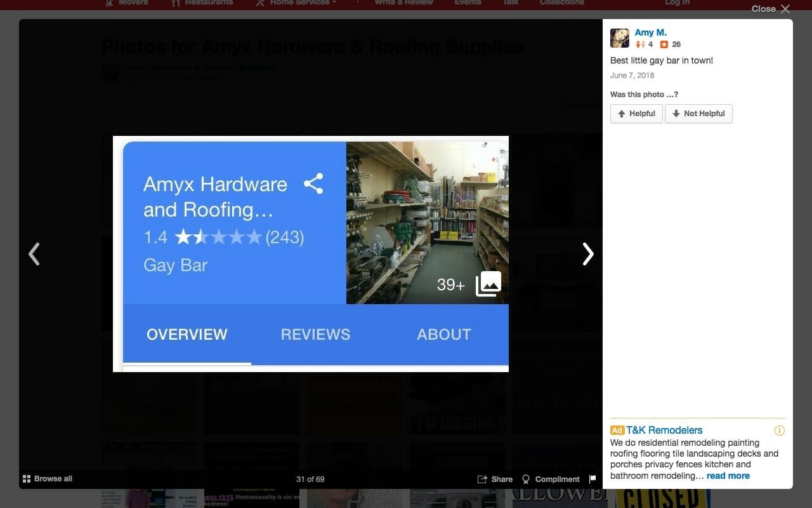Open T&K Remodelers ad link
The height and width of the screenshot is (508, 812).
coord(664,430)
